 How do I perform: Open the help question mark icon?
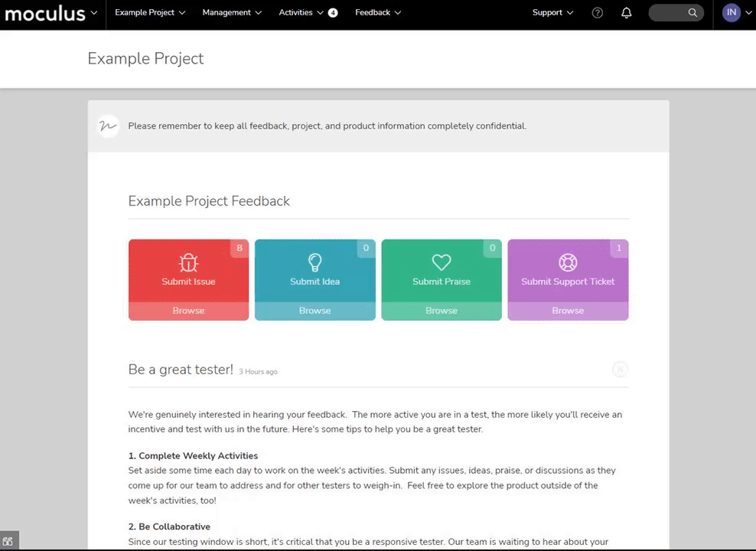(x=597, y=13)
